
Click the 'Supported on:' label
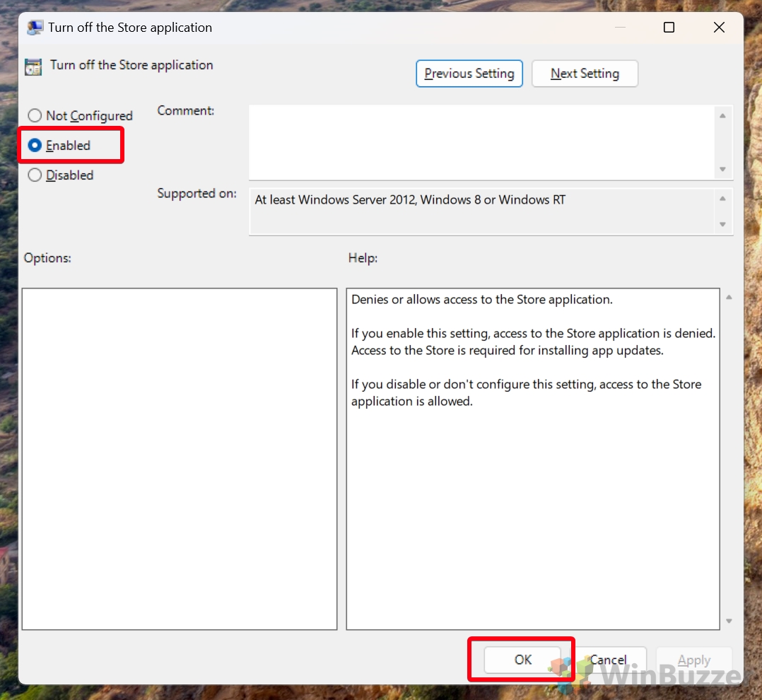pos(197,194)
